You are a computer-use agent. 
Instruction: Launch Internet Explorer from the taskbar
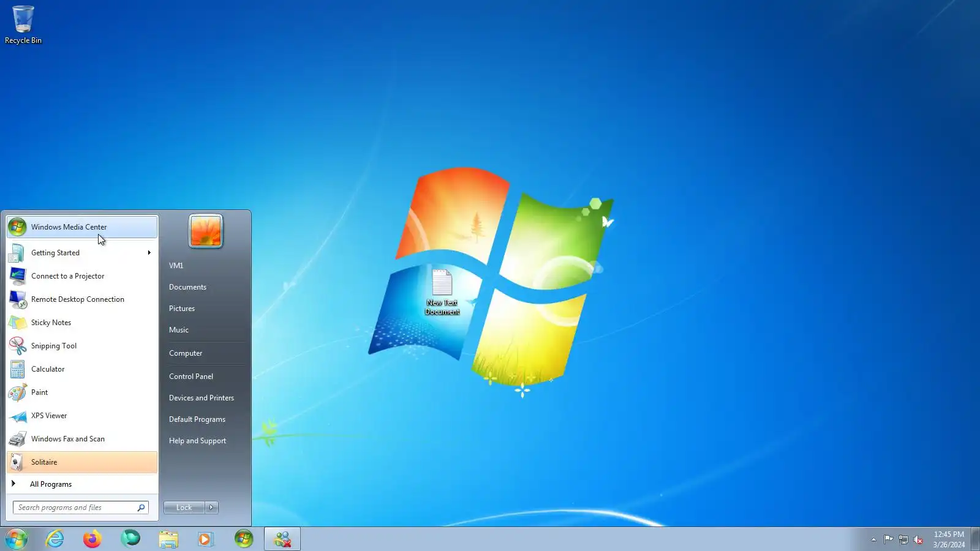55,539
